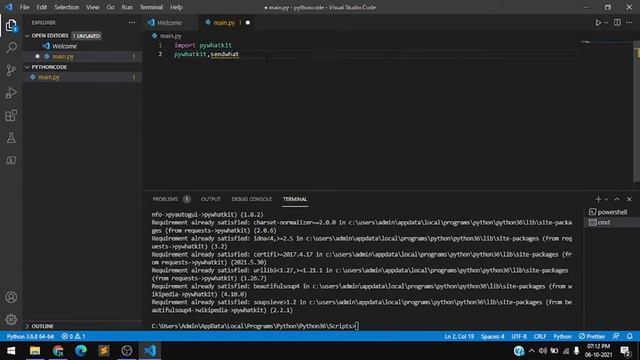Image resolution: width=640 pixels, height=360 pixels.
Task: Open the File menu
Action: click(x=24, y=7)
